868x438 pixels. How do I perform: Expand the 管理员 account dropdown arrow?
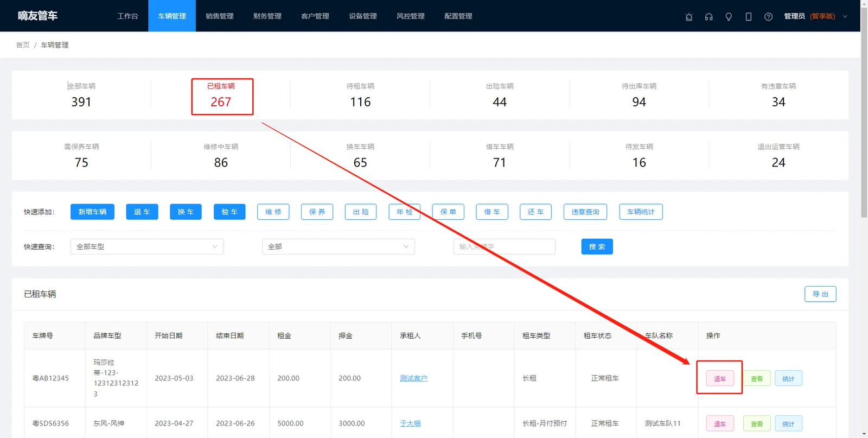click(x=845, y=16)
